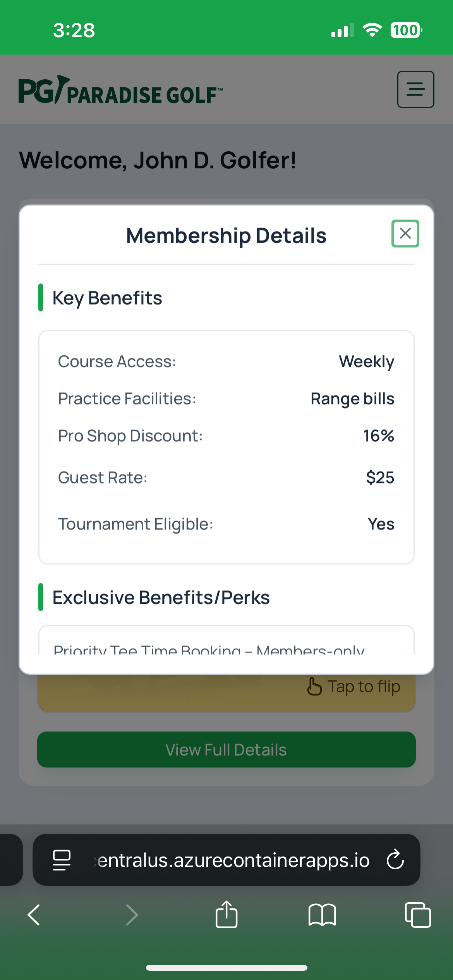This screenshot has height=980, width=453.
Task: Tap the Paradise Golf logo
Action: click(x=120, y=91)
